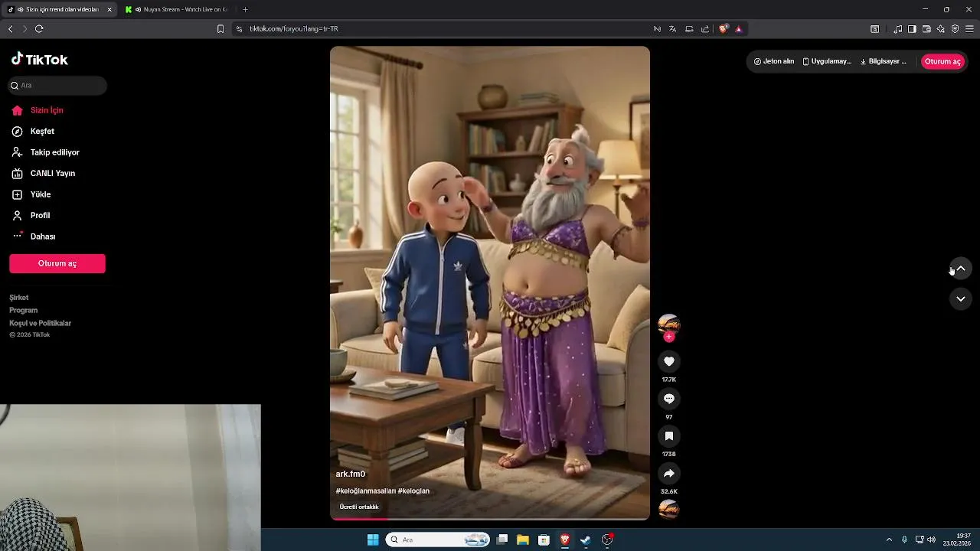Click the Windows taskbar search box

(x=438, y=540)
